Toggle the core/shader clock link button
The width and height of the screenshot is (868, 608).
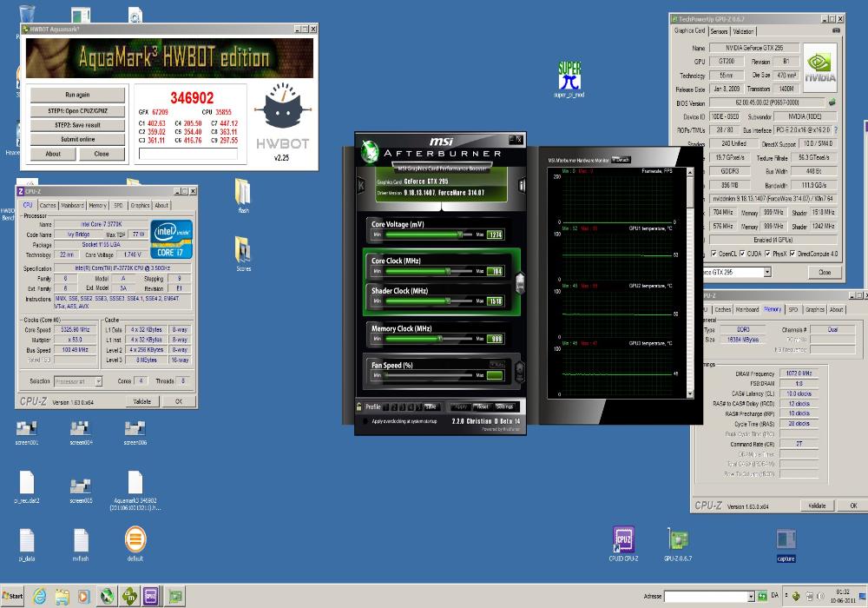[x=520, y=283]
